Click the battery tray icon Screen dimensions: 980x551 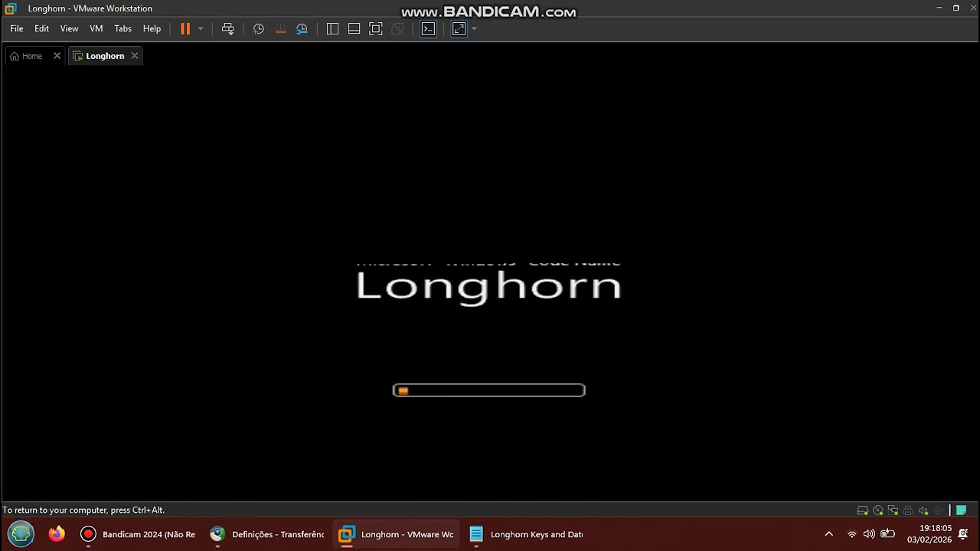(888, 534)
